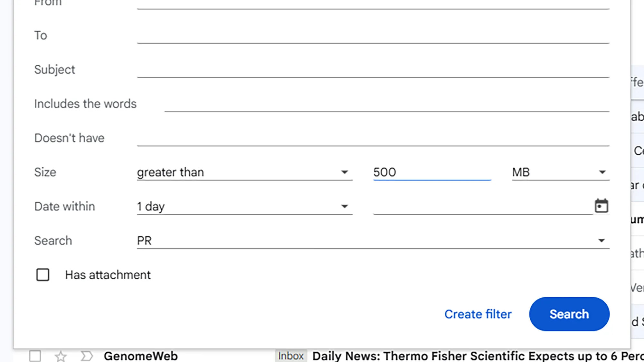Click the Inbox label on GenomeWeb email
The height and width of the screenshot is (362, 644).
(291, 356)
